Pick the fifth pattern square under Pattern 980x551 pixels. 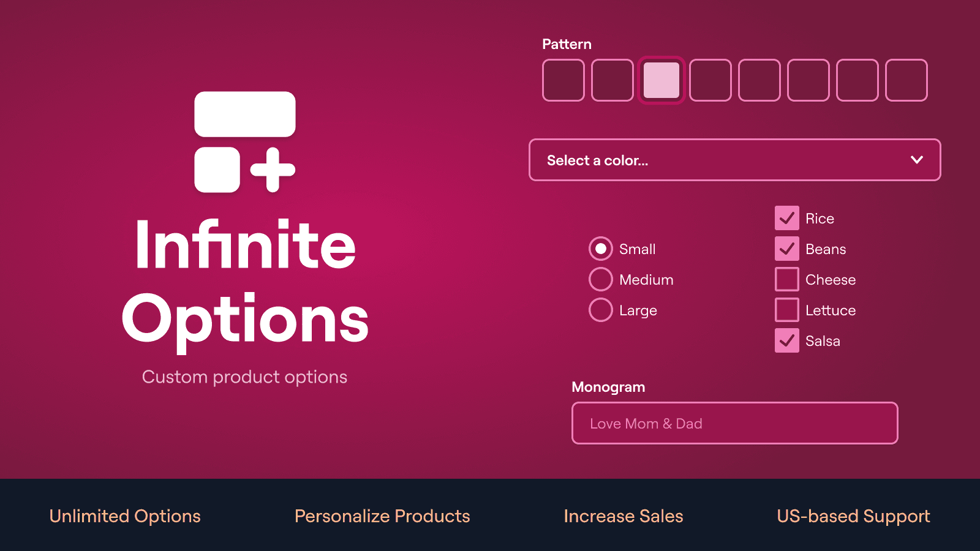point(759,80)
